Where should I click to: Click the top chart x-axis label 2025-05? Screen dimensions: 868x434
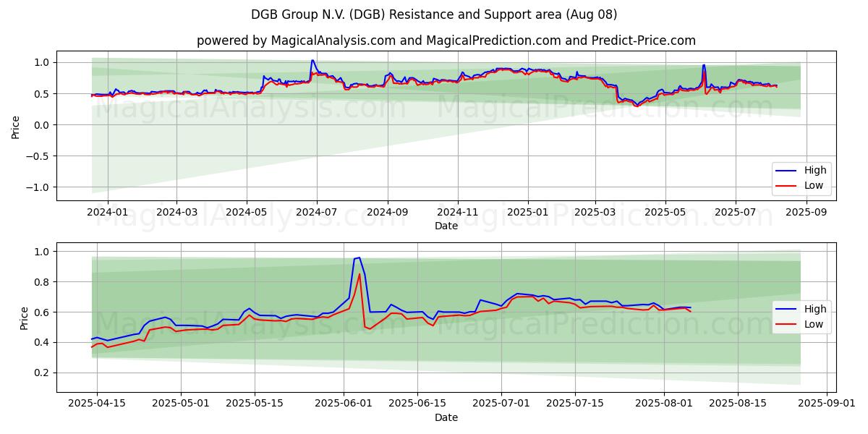[x=665, y=213]
